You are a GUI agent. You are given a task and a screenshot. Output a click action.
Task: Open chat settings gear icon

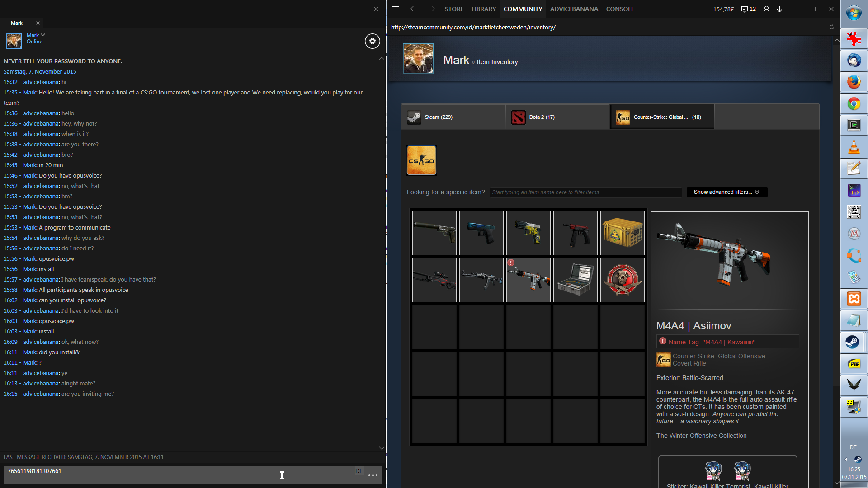point(372,41)
